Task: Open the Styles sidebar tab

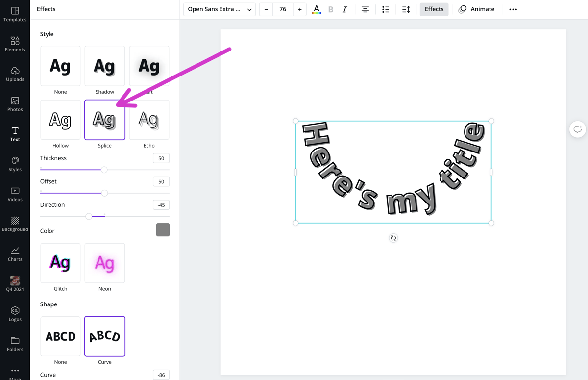Action: tap(15, 164)
